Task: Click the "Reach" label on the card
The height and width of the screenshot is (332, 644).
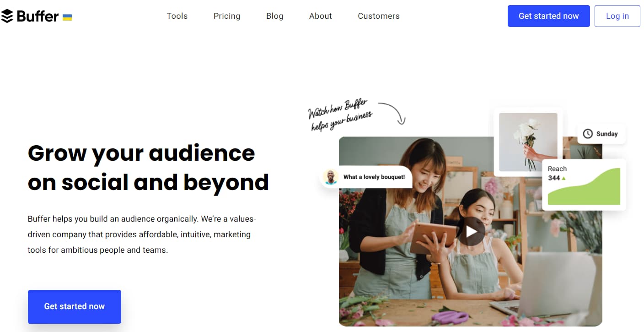Action: tap(557, 169)
